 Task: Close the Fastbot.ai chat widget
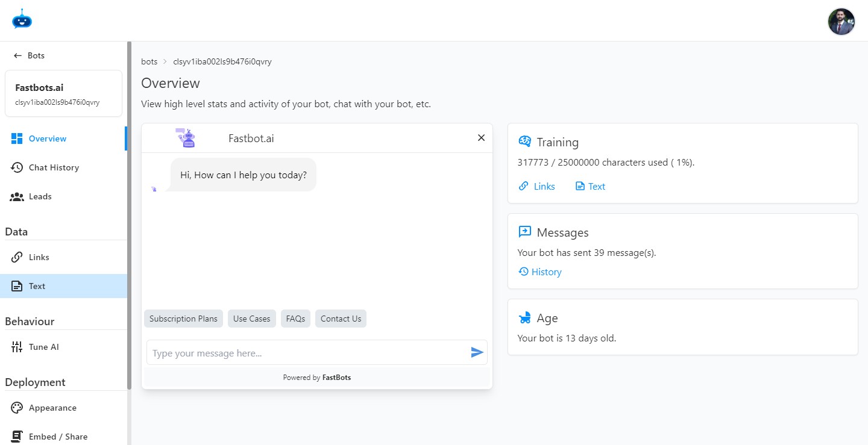click(481, 138)
